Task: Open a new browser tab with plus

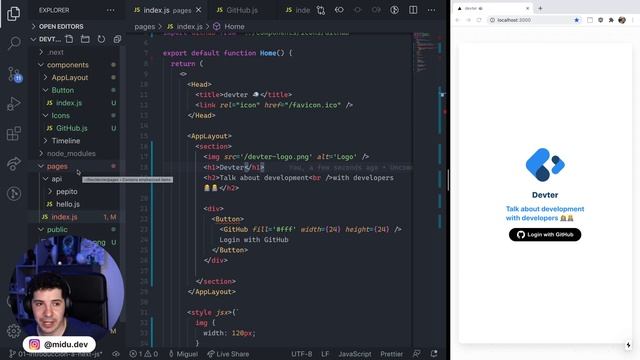Action: (540, 8)
